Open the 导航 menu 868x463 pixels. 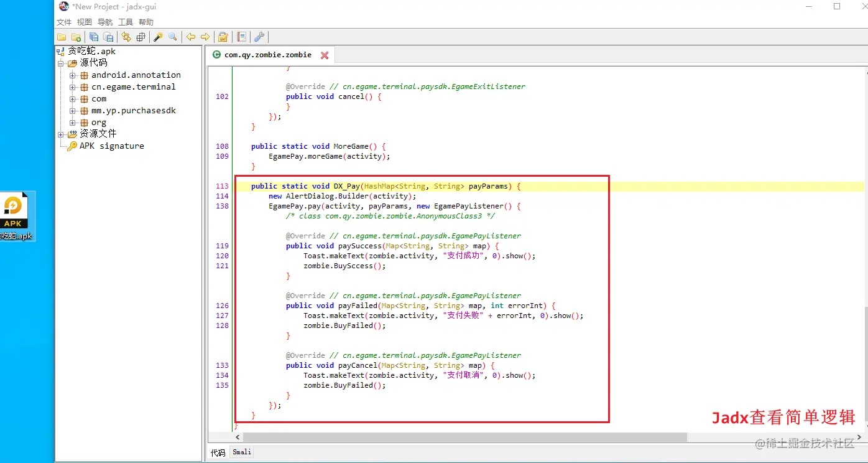pyautogui.click(x=105, y=22)
